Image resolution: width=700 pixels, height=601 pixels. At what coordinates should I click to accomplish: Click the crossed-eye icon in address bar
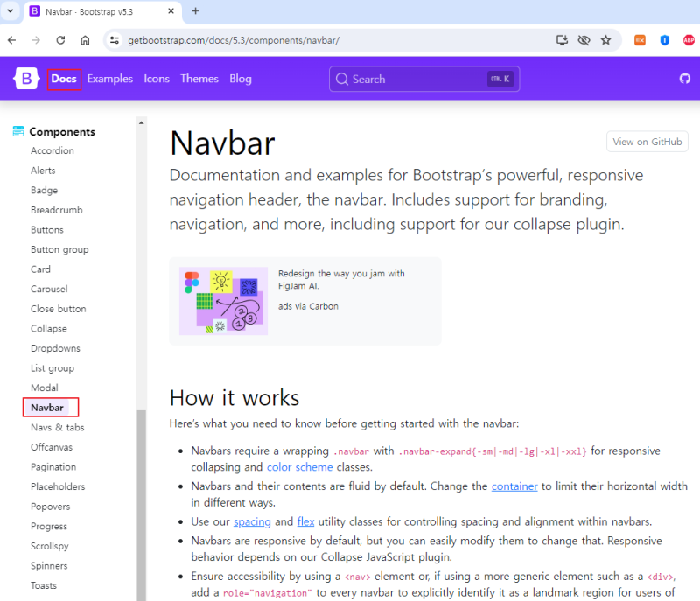584,40
